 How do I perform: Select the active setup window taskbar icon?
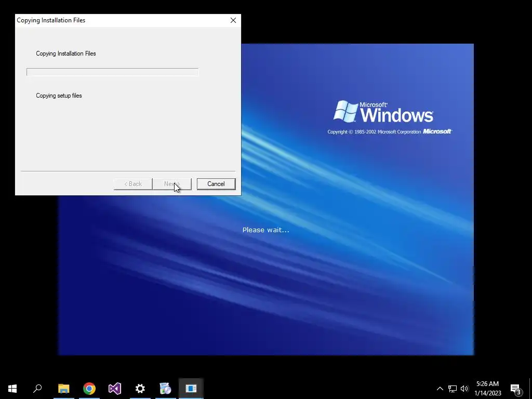pyautogui.click(x=191, y=389)
